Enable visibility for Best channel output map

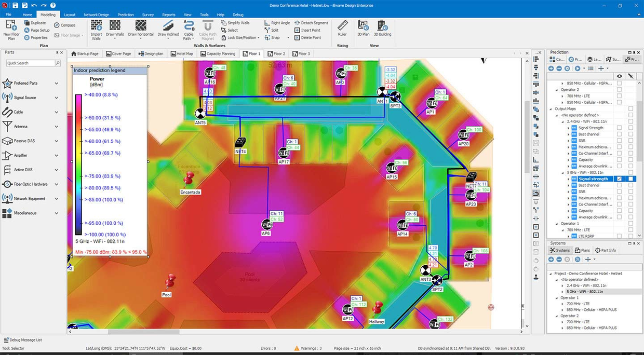point(619,185)
